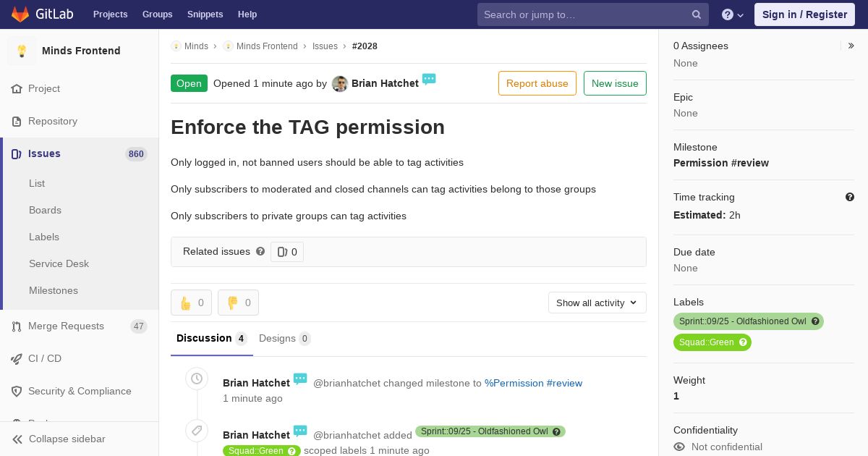
Task: Click the Collapse sidebar double-chevron icon
Action: click(x=17, y=439)
